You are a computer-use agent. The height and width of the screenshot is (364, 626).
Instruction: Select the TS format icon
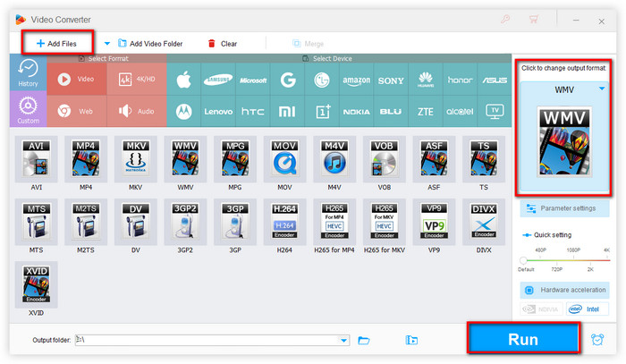click(484, 159)
